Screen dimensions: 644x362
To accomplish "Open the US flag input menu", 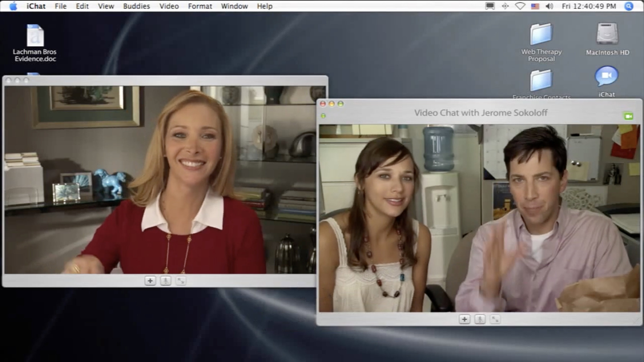I will pyautogui.click(x=535, y=6).
